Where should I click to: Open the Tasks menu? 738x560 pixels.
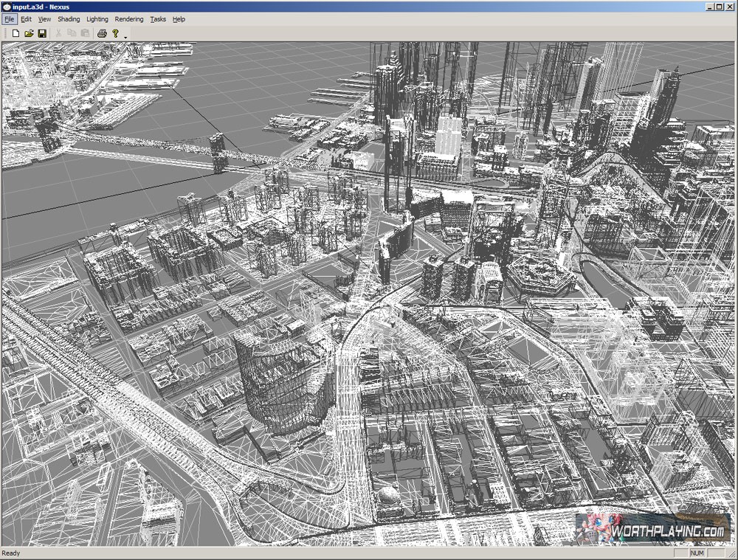158,19
